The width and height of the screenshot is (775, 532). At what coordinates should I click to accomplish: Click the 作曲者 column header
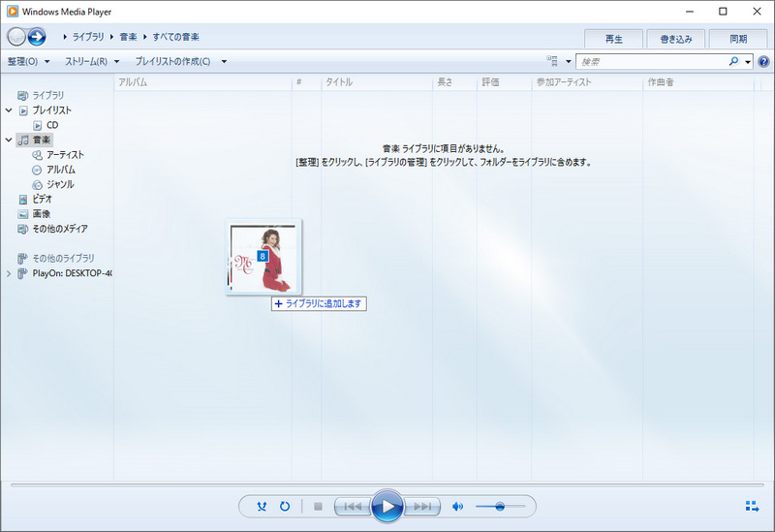pyautogui.click(x=698, y=82)
